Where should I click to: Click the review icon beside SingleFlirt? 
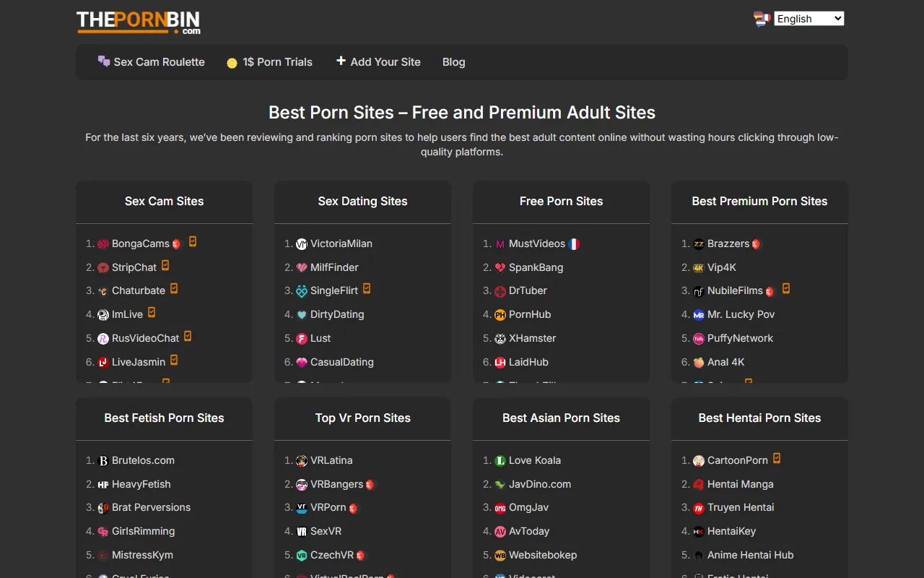point(367,288)
